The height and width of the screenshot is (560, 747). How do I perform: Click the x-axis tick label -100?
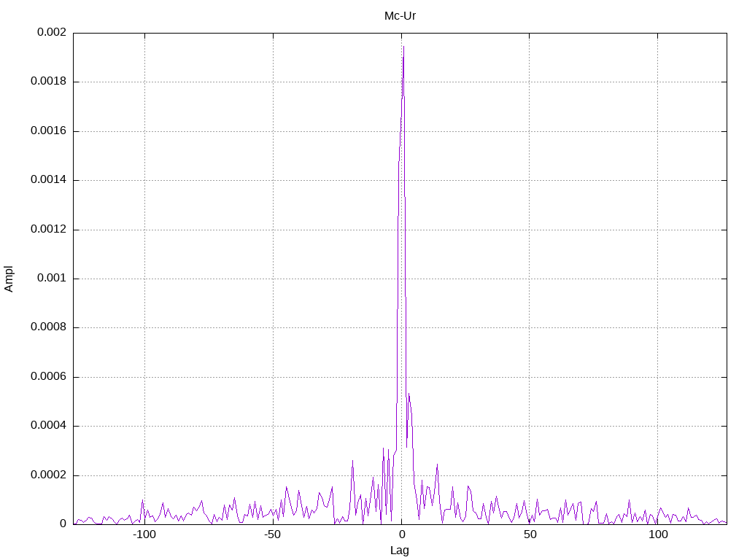144,534
